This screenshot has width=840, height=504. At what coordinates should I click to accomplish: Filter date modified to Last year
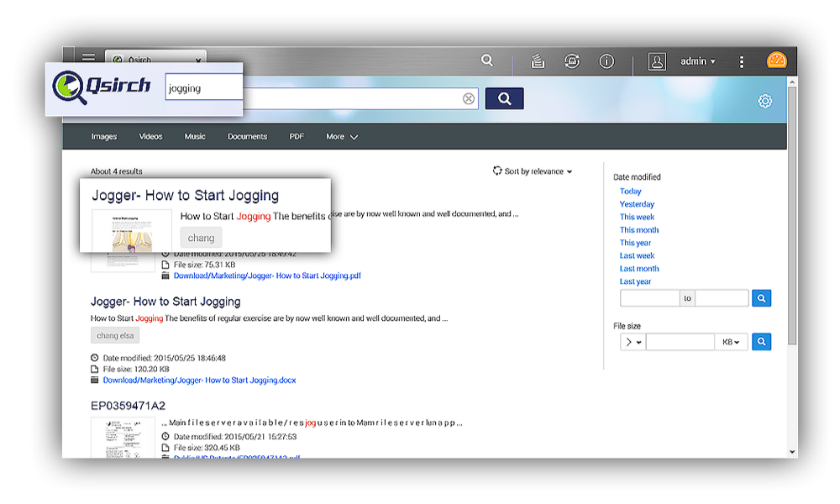click(x=635, y=281)
